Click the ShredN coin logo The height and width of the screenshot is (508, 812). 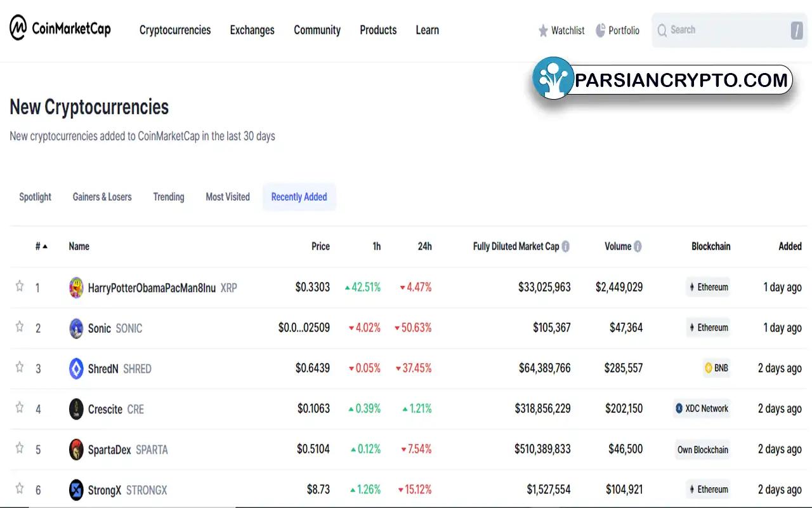coord(76,369)
